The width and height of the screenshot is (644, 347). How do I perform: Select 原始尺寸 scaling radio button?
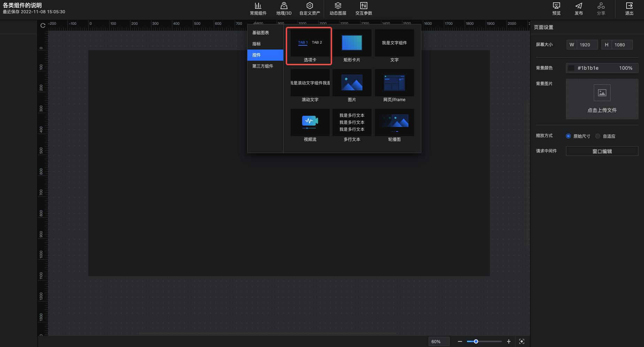(568, 136)
